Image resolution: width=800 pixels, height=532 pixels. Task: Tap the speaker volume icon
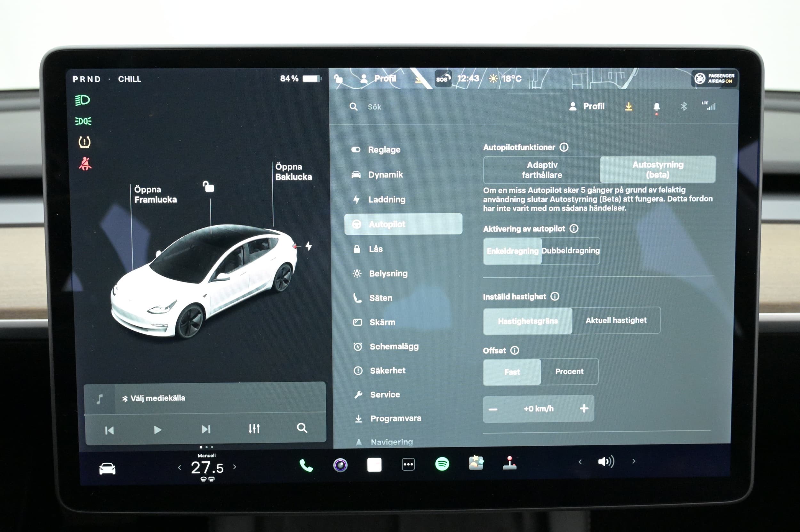tap(606, 461)
